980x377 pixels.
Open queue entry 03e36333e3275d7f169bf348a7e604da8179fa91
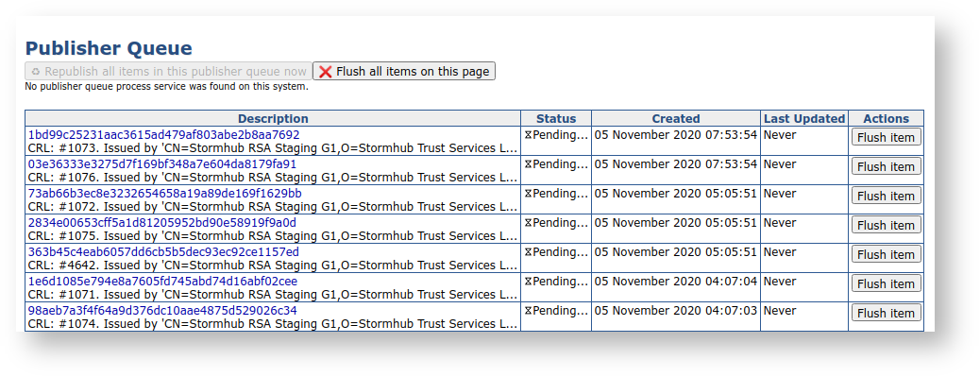click(162, 164)
